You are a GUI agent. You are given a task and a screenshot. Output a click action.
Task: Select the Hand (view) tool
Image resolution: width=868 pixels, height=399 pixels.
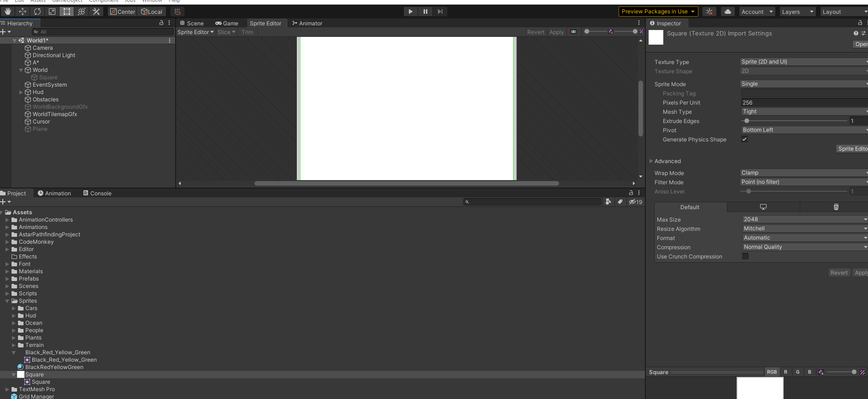coord(8,12)
